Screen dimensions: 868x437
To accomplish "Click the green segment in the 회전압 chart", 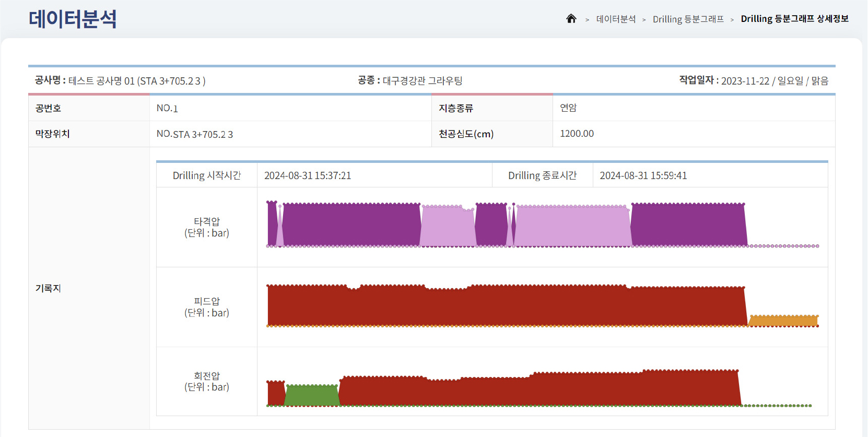I will (312, 396).
